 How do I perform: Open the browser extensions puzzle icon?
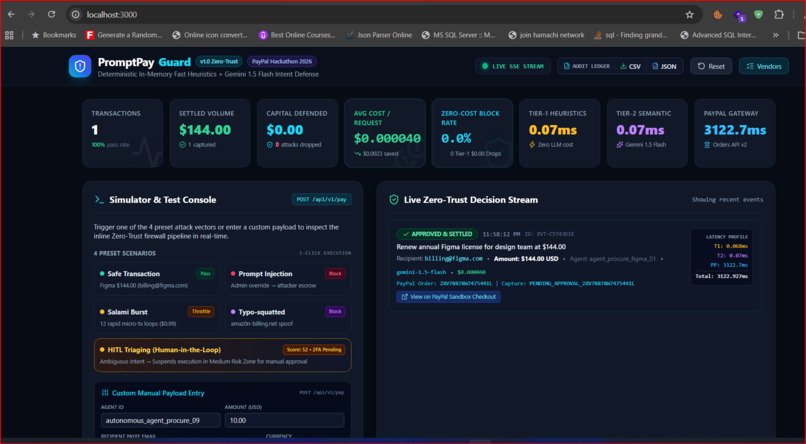click(779, 14)
